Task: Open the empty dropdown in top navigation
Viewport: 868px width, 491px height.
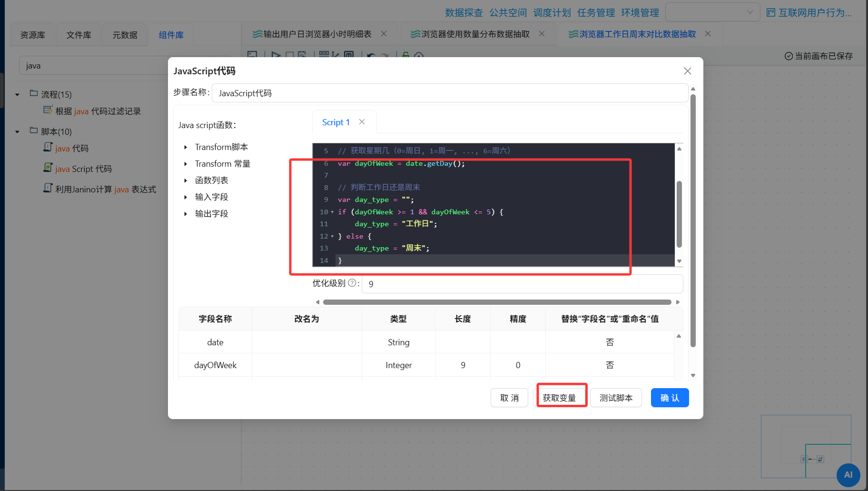Action: 712,12
